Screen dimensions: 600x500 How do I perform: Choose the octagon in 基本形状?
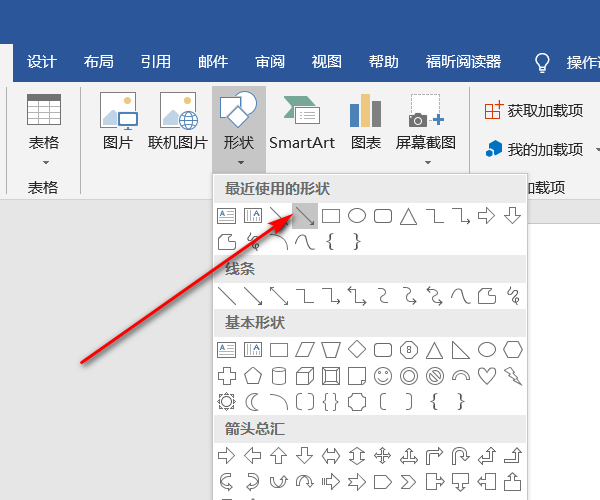pos(409,350)
